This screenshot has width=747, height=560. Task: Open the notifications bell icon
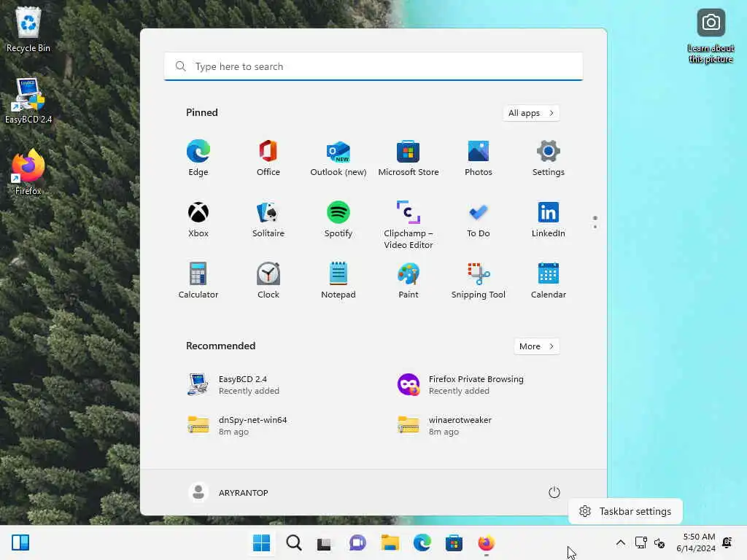(727, 542)
